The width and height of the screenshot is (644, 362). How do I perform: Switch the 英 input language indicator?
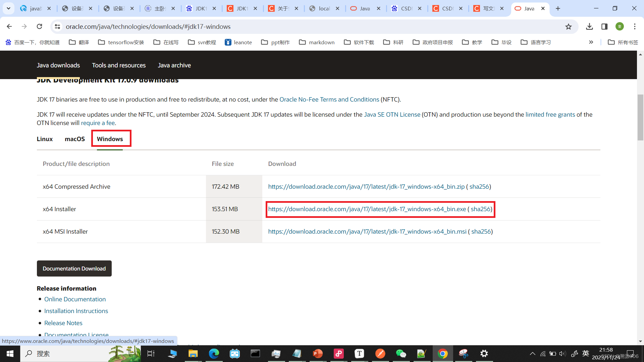click(586, 354)
